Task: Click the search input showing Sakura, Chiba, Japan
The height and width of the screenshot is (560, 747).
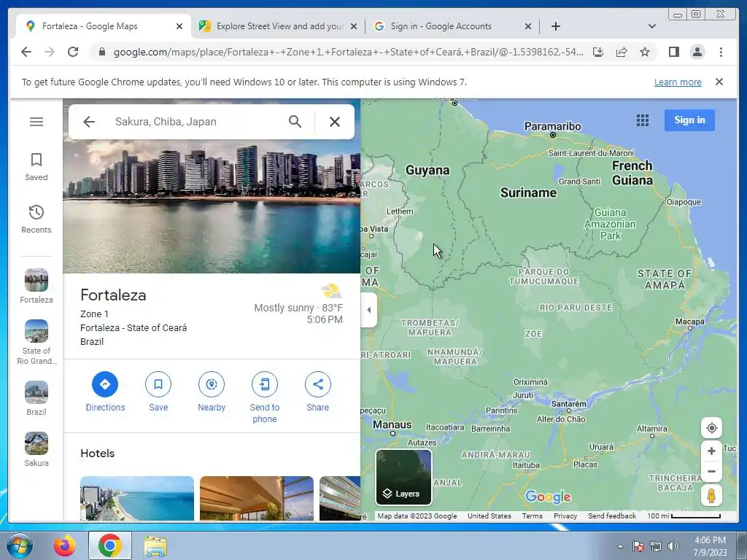Action: tap(196, 122)
